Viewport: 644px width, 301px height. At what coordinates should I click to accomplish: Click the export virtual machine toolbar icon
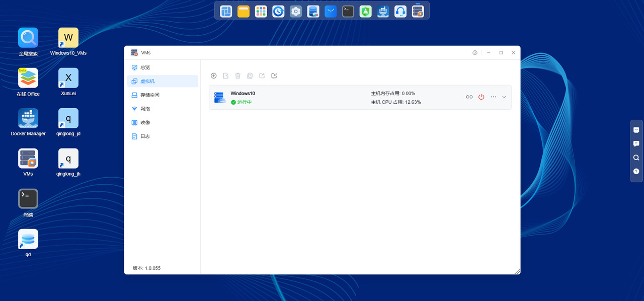tap(262, 76)
